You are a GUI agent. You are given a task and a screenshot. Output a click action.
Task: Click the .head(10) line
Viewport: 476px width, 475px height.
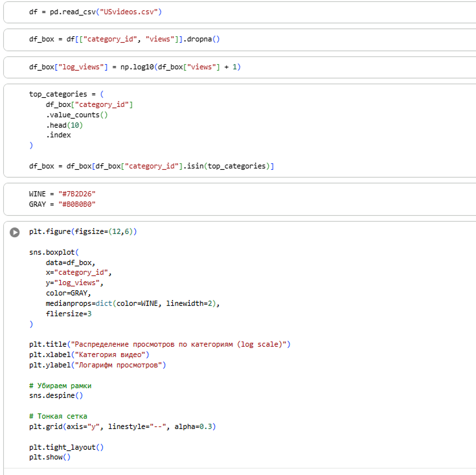coord(64,125)
